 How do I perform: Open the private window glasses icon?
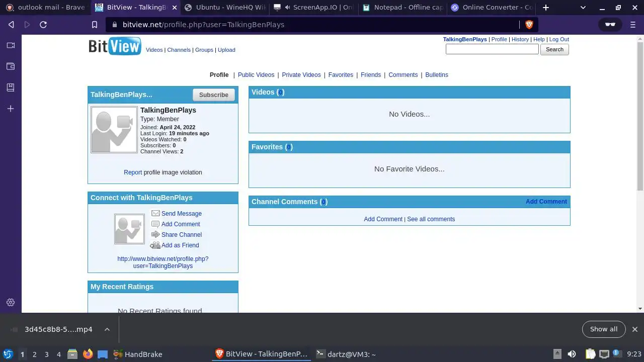610,25
